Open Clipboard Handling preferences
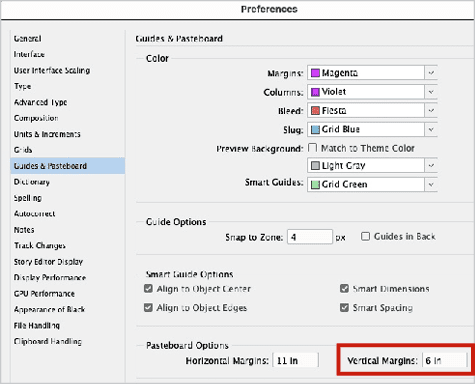 point(48,341)
